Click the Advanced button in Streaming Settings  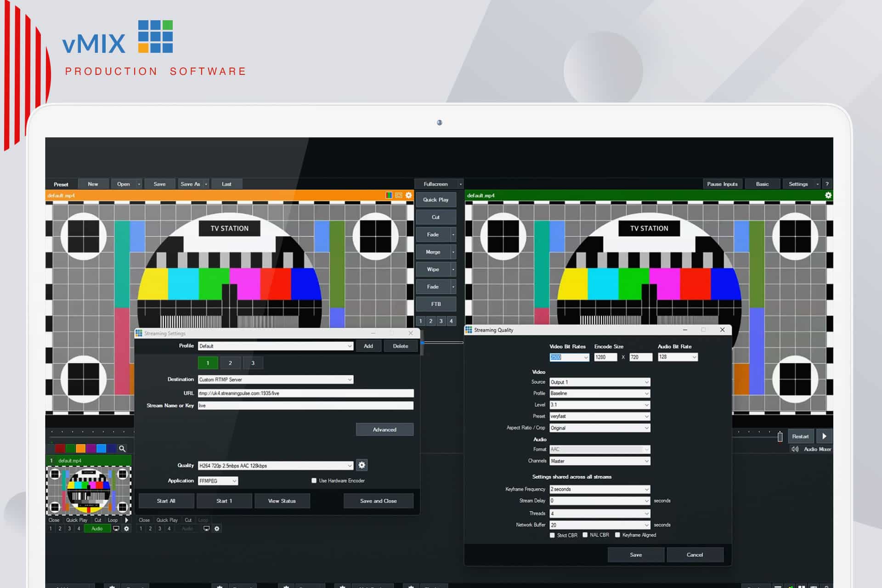pyautogui.click(x=384, y=430)
